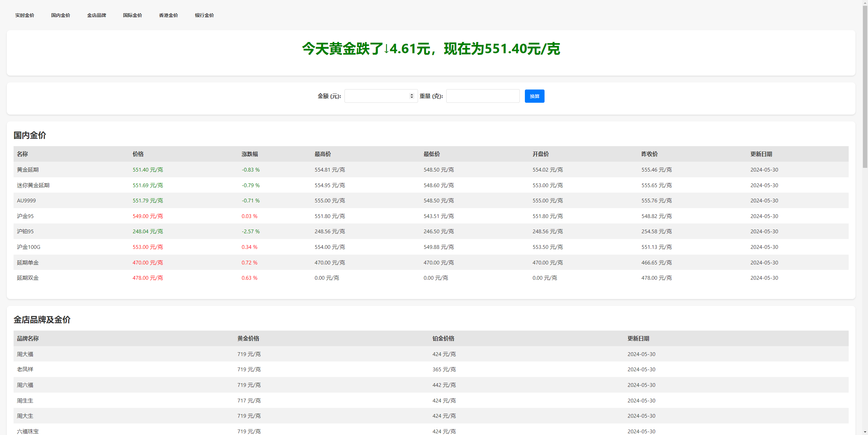Click the 铂金价格 column header

click(x=443, y=339)
